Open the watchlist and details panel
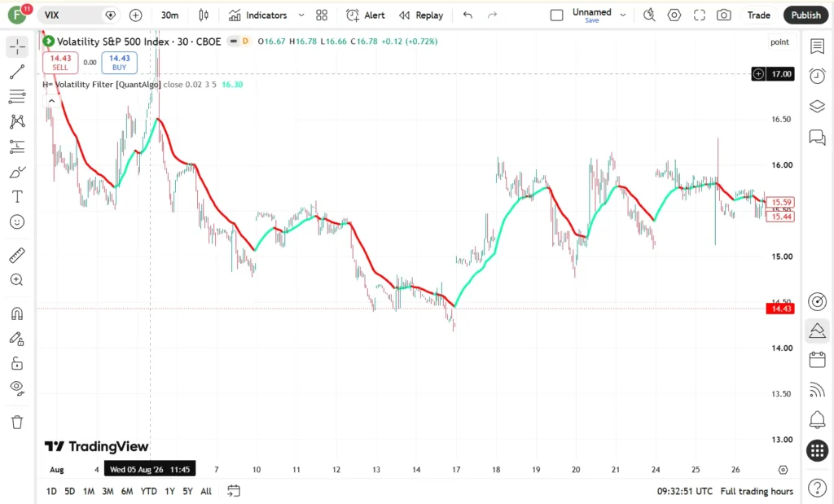 coord(818,46)
